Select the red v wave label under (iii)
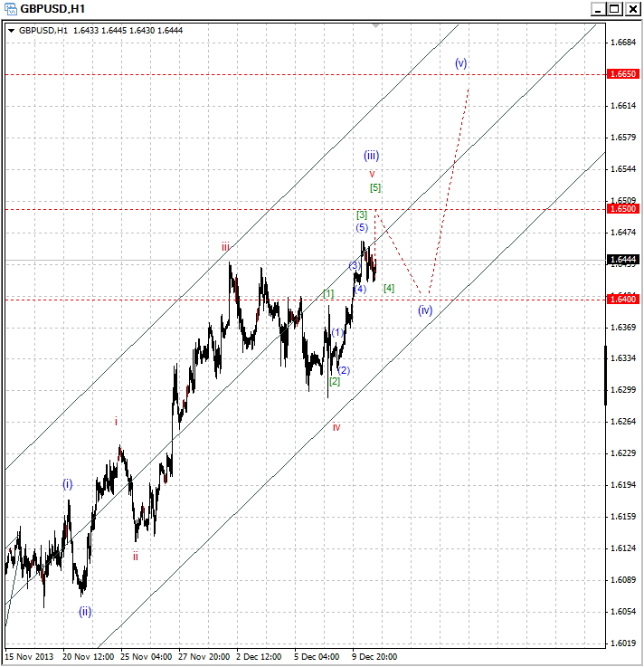This screenshot has width=644, height=667. point(372,174)
